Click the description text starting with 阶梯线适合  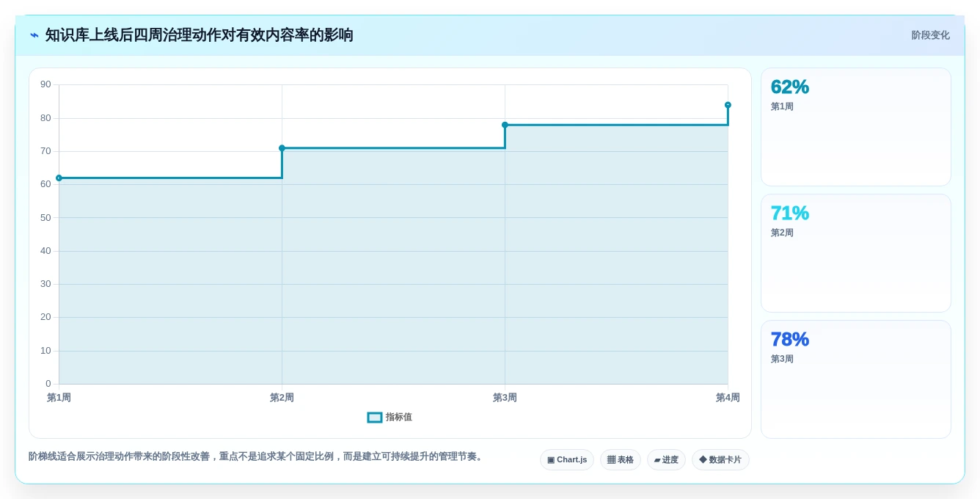(257, 456)
